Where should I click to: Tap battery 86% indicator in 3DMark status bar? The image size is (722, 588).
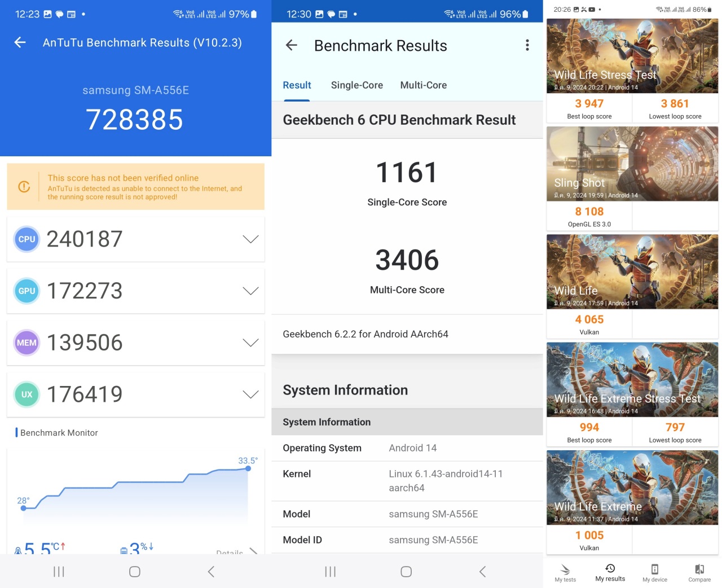tap(702, 10)
